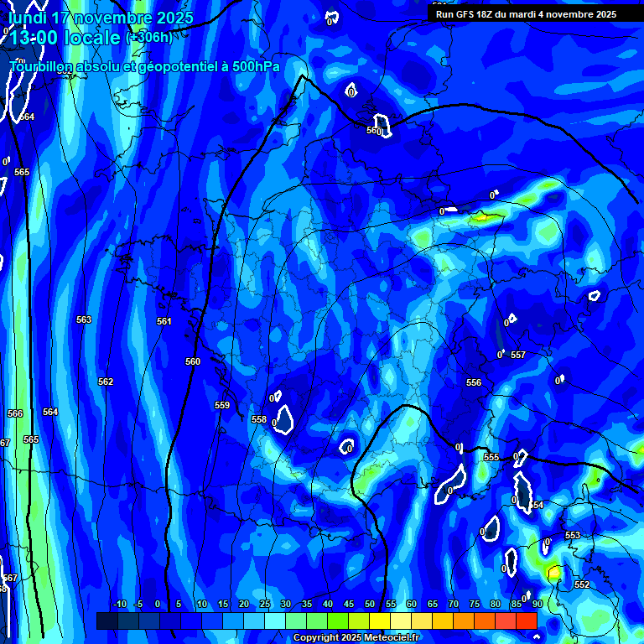
Task: Click the 558 contour label
Action: 259,419
